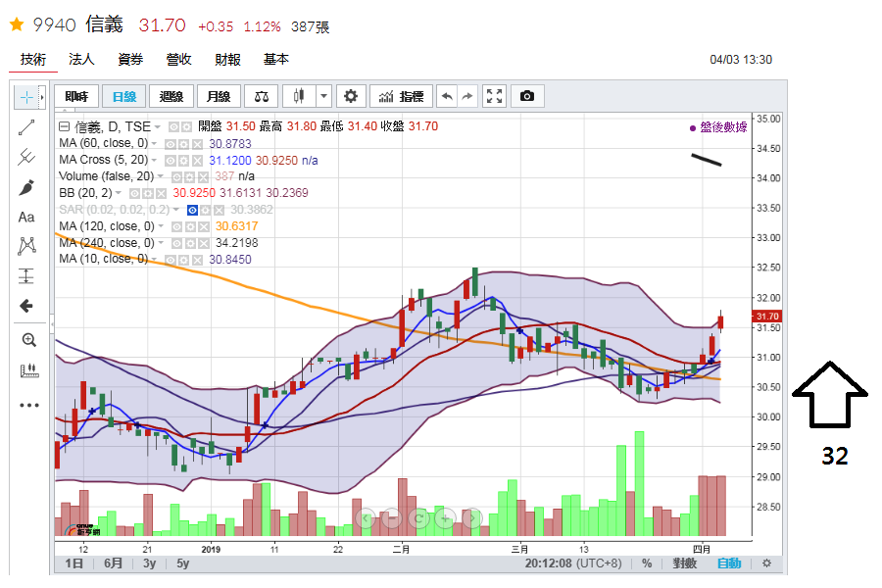Show the hidden SAR indicator
This screenshot has height=588, width=882.
(x=192, y=211)
